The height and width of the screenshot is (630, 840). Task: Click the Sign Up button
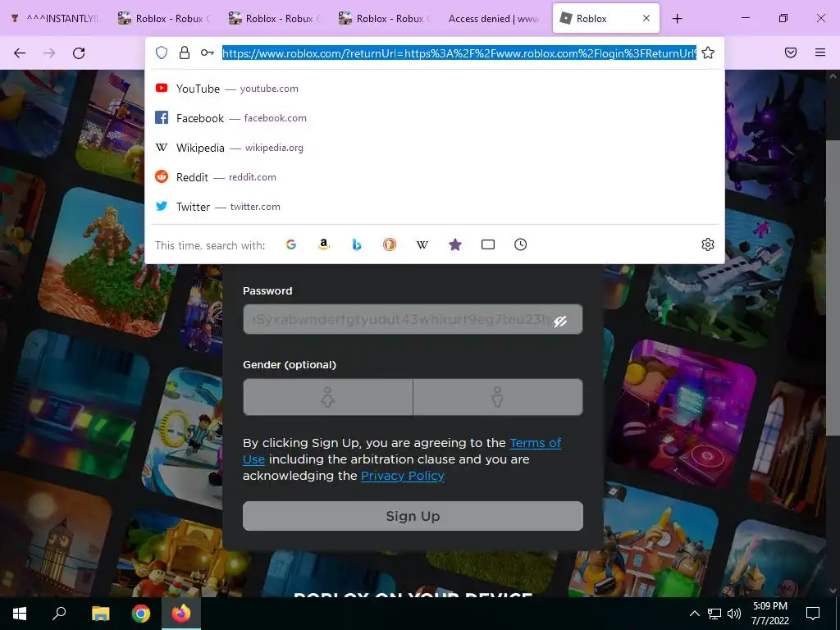413,516
